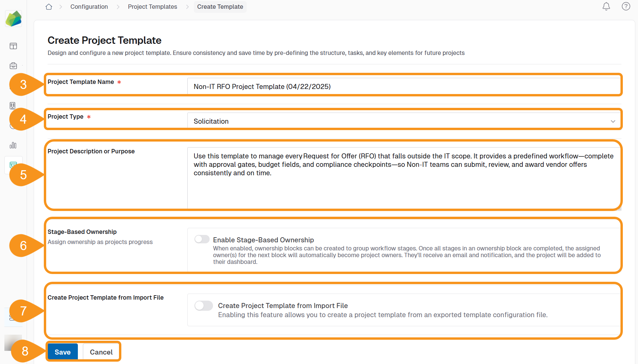Toggle Create Project Template from Import File

pyautogui.click(x=204, y=305)
